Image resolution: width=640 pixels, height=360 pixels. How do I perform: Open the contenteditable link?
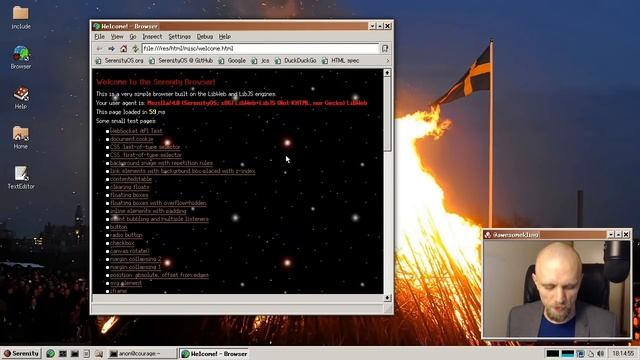point(131,179)
